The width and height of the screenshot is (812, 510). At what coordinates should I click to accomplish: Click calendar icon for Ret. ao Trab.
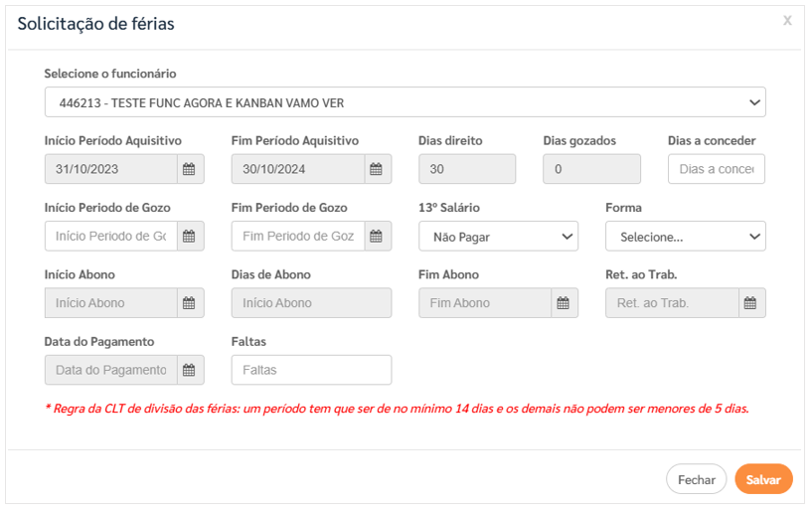(751, 303)
